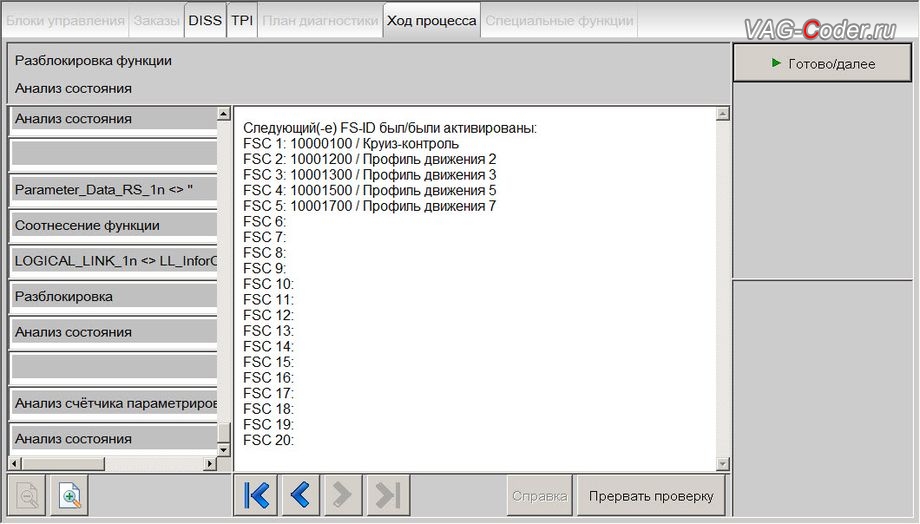
Task: Click result pane scrollbar up arrow
Action: [723, 114]
